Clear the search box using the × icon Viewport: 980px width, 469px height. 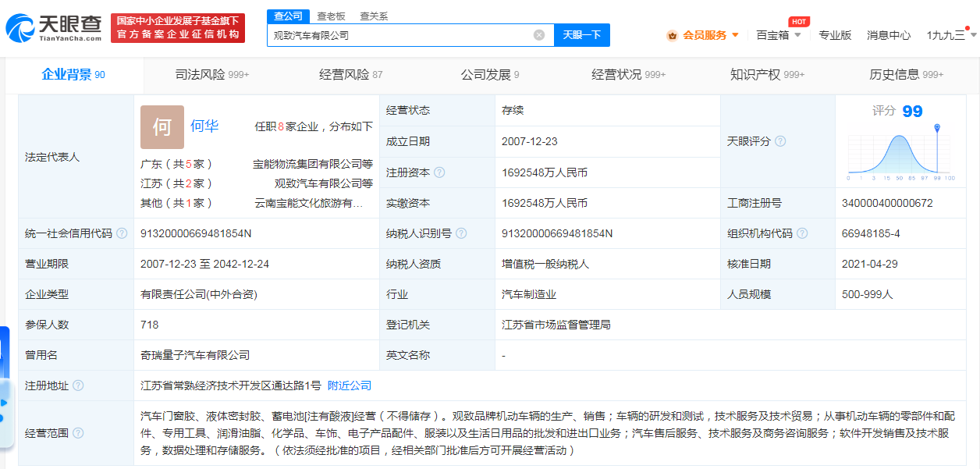(x=538, y=35)
